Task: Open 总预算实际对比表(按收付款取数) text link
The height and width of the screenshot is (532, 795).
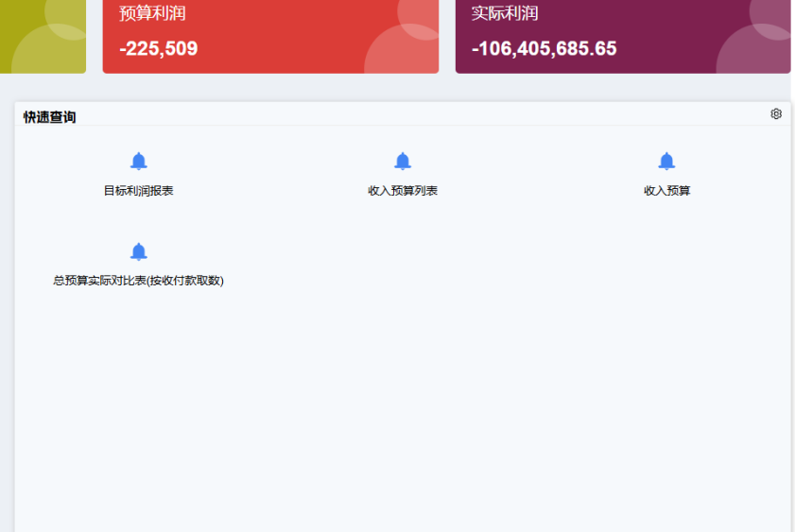Action: pyautogui.click(x=139, y=281)
